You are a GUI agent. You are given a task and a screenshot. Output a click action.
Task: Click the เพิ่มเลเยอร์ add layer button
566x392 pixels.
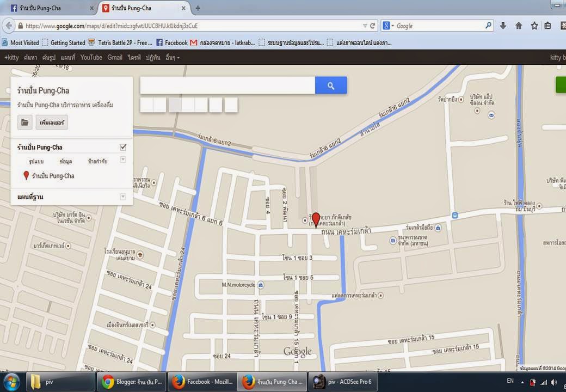pos(52,122)
